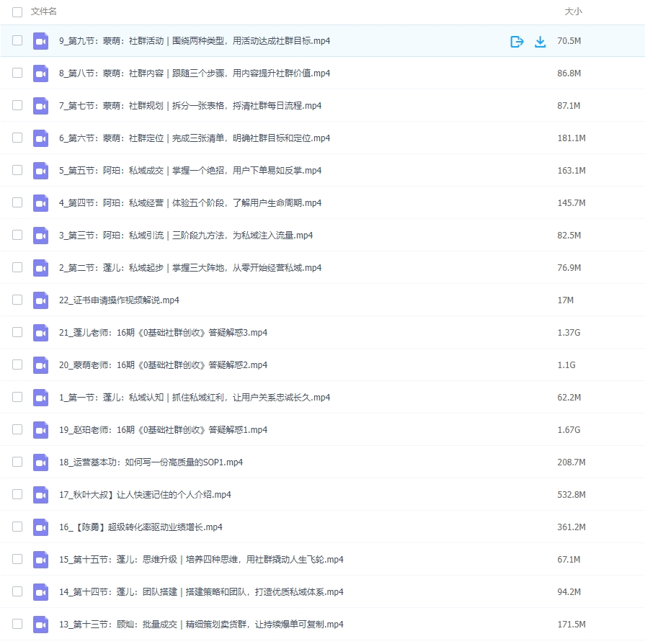Viewport: 645px width, 644px height.
Task: Click the download icon on the 第九节 row
Action: coord(540,42)
